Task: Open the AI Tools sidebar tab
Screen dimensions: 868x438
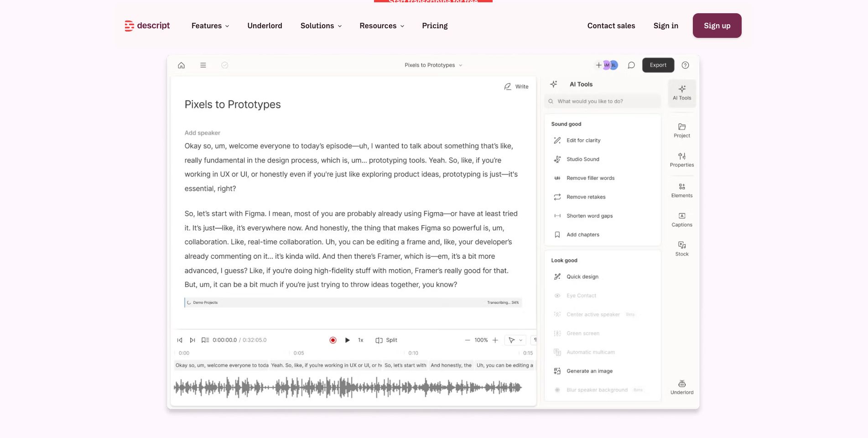Action: pyautogui.click(x=682, y=93)
